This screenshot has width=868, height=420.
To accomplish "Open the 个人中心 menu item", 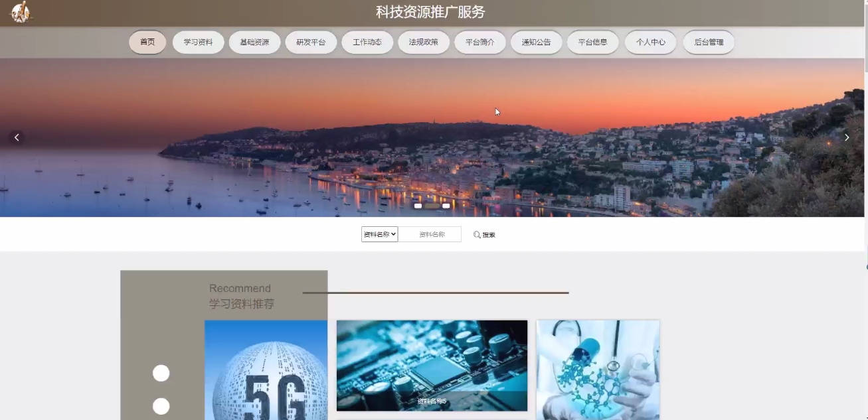I will (651, 42).
